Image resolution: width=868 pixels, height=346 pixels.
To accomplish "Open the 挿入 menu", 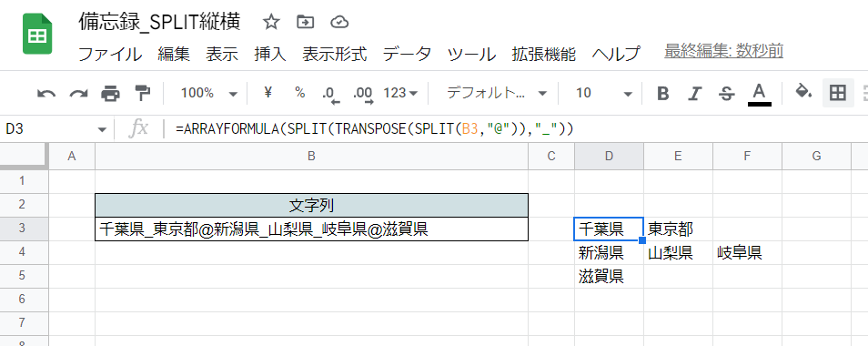I will (270, 54).
